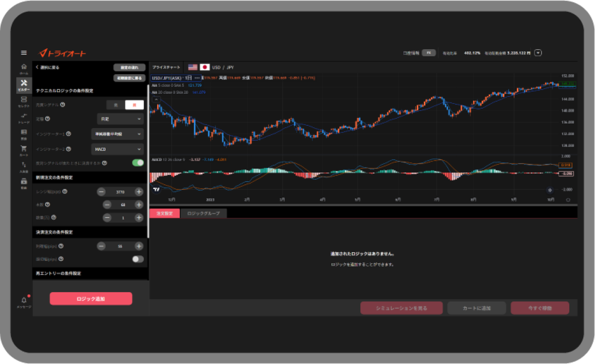
Task: Toggle the reverse-signal settlement switch
Action: [138, 163]
